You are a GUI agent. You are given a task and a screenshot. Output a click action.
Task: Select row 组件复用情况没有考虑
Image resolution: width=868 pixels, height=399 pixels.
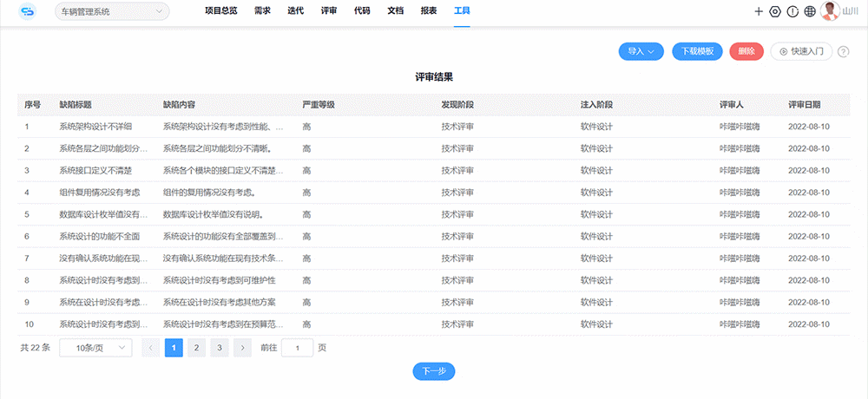click(433, 193)
